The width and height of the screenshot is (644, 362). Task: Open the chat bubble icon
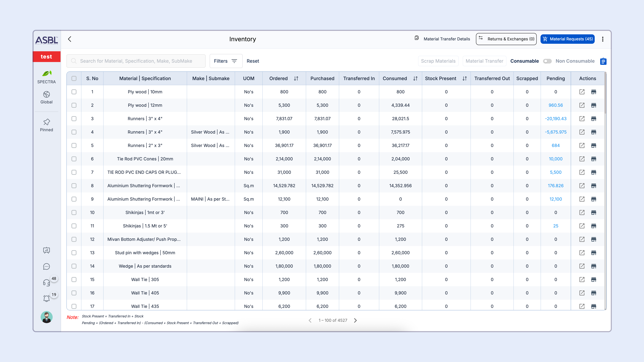coord(46,267)
